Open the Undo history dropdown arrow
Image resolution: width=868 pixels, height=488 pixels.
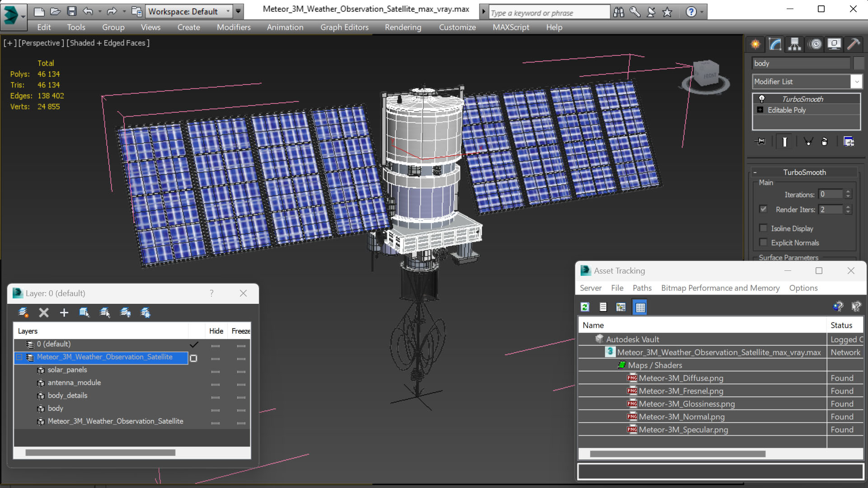(100, 11)
